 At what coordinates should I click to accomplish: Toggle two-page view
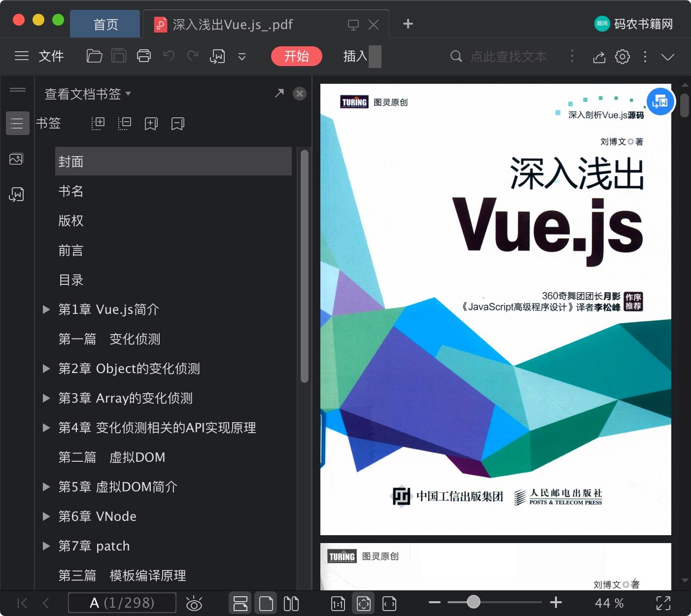point(291,603)
